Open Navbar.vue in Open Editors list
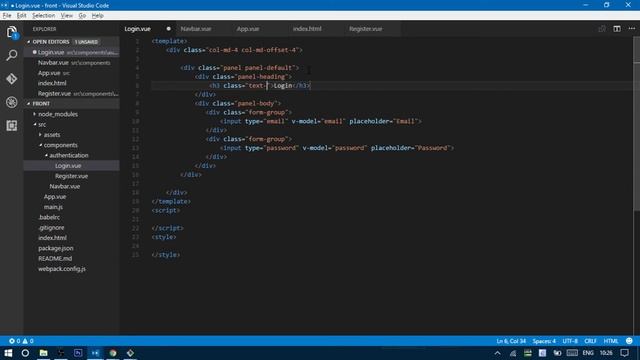This screenshot has width=640, height=360. [72, 63]
